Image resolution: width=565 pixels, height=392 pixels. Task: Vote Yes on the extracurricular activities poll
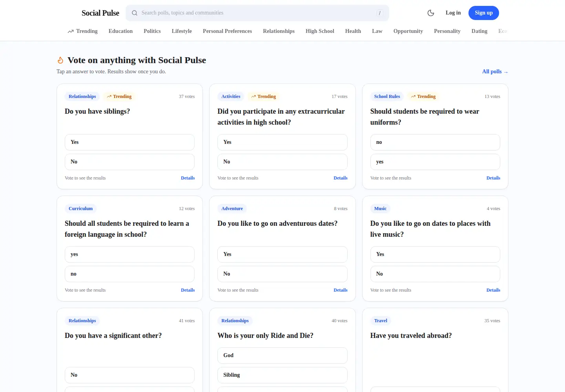[282, 142]
